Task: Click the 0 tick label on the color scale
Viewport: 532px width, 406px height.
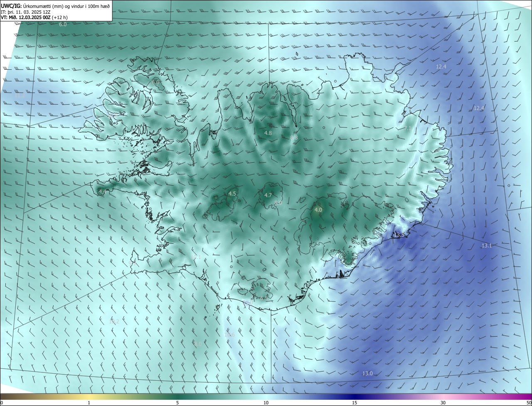Action: pyautogui.click(x=2, y=403)
